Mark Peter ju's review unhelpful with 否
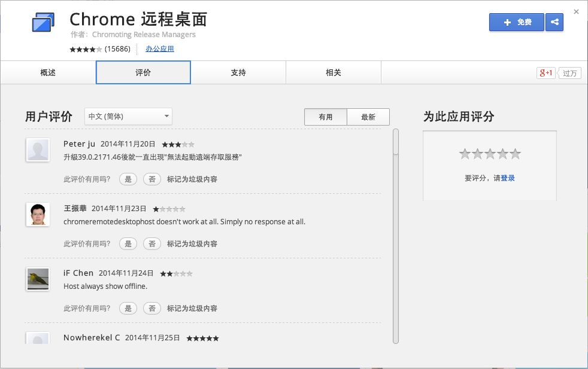 [152, 179]
